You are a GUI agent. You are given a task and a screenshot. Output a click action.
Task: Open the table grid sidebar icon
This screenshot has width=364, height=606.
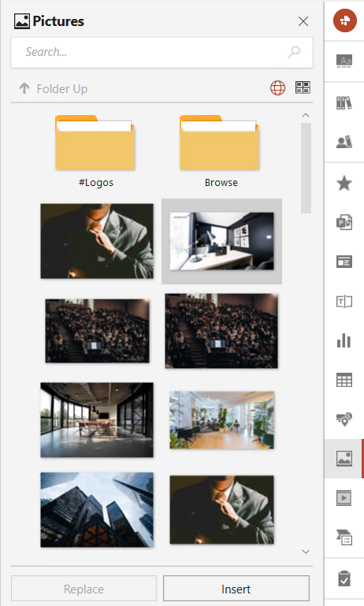(344, 380)
